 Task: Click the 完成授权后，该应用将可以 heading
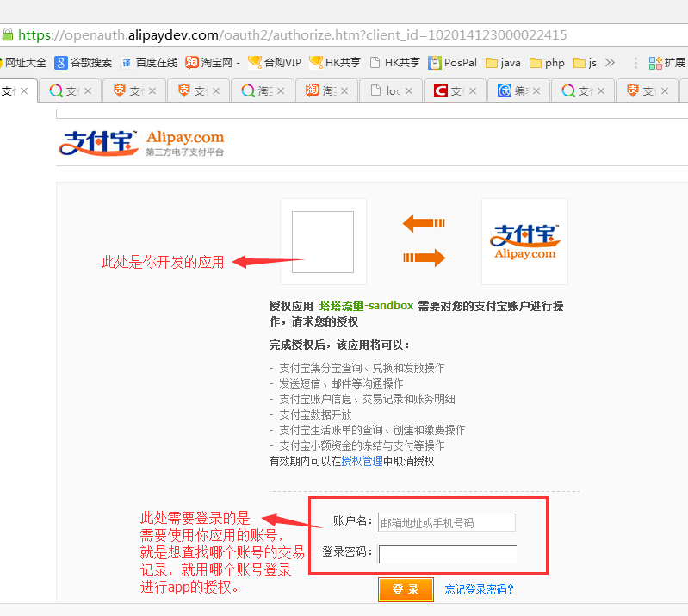coord(339,345)
